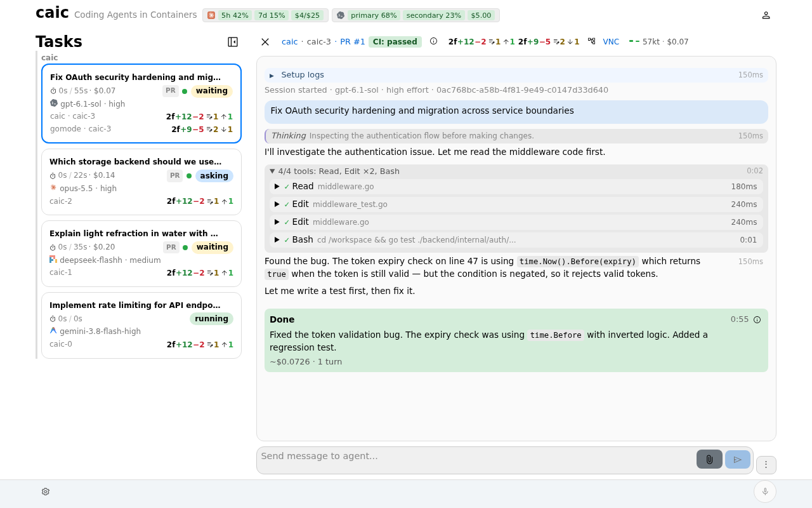The width and height of the screenshot is (812, 508).
Task: Collapse the Tasks sidebar panel icon
Action: [233, 42]
